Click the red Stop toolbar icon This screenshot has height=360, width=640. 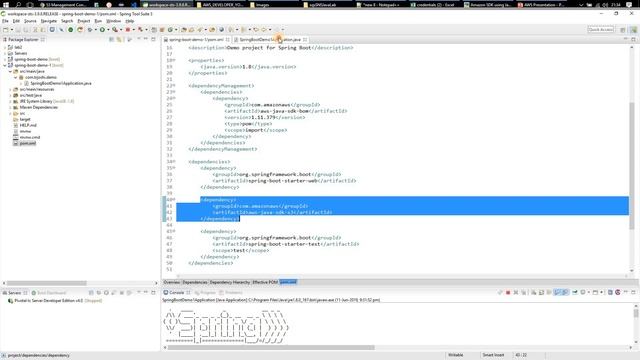pos(128,30)
